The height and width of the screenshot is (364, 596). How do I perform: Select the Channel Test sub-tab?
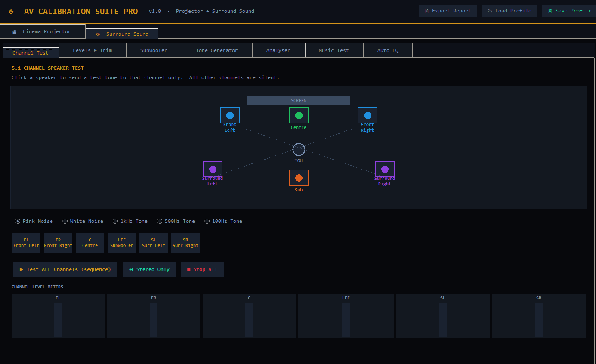point(31,53)
